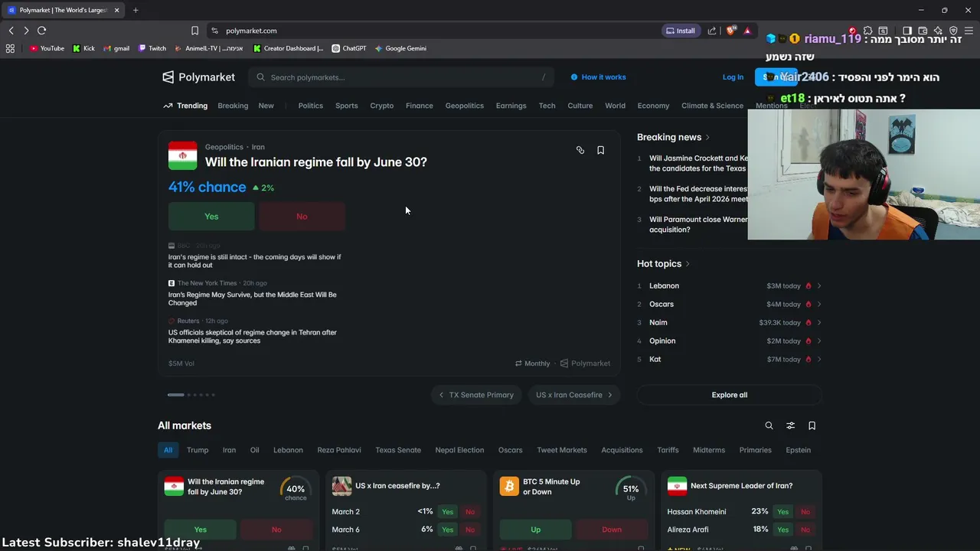Open browser extensions puzzle icon
The width and height of the screenshot is (980, 551).
pyautogui.click(x=867, y=31)
